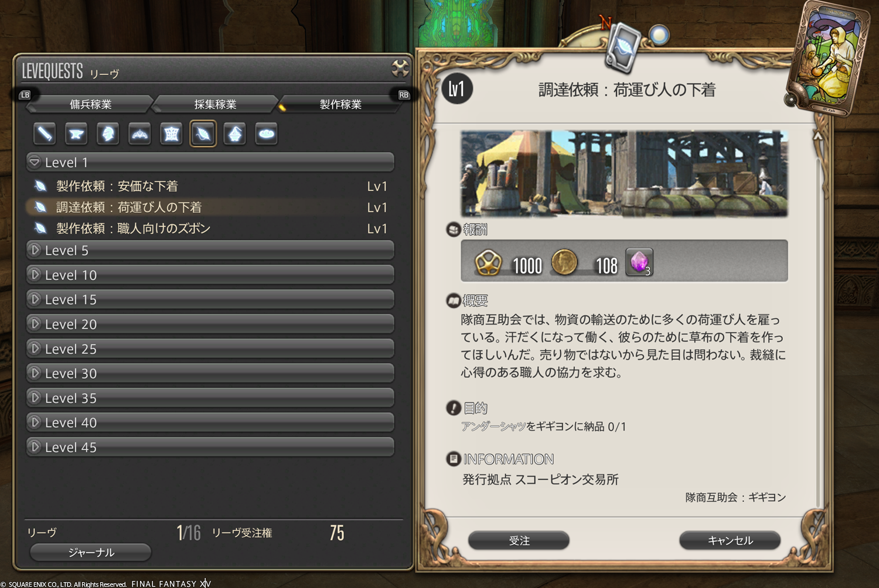The width and height of the screenshot is (879, 588).
Task: Select leve 製作依頼:安価な下着
Action: (x=210, y=186)
